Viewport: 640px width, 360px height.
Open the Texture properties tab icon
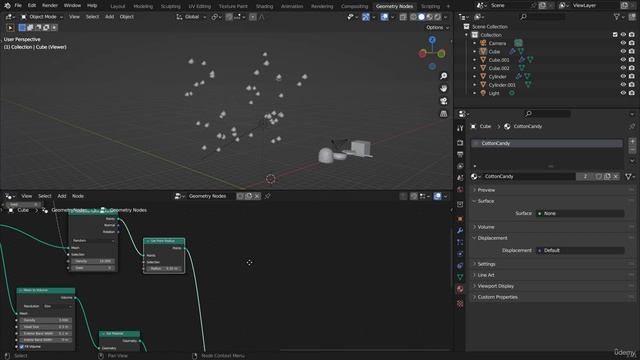click(460, 304)
